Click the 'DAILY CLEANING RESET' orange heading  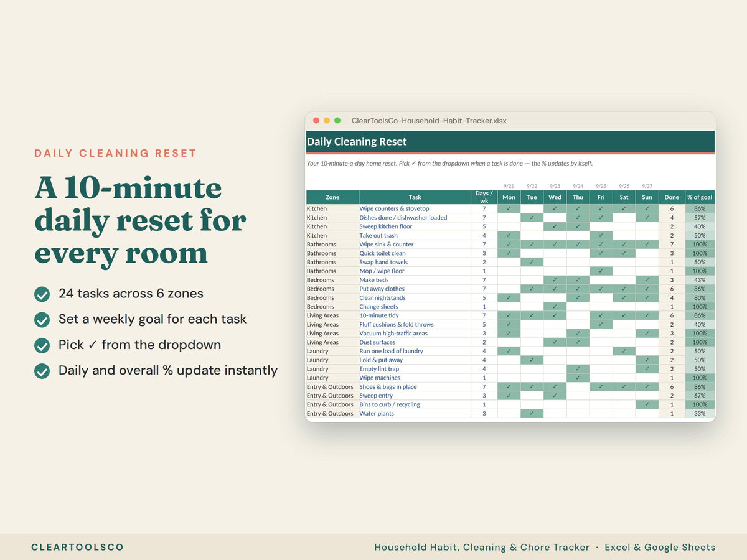click(115, 153)
